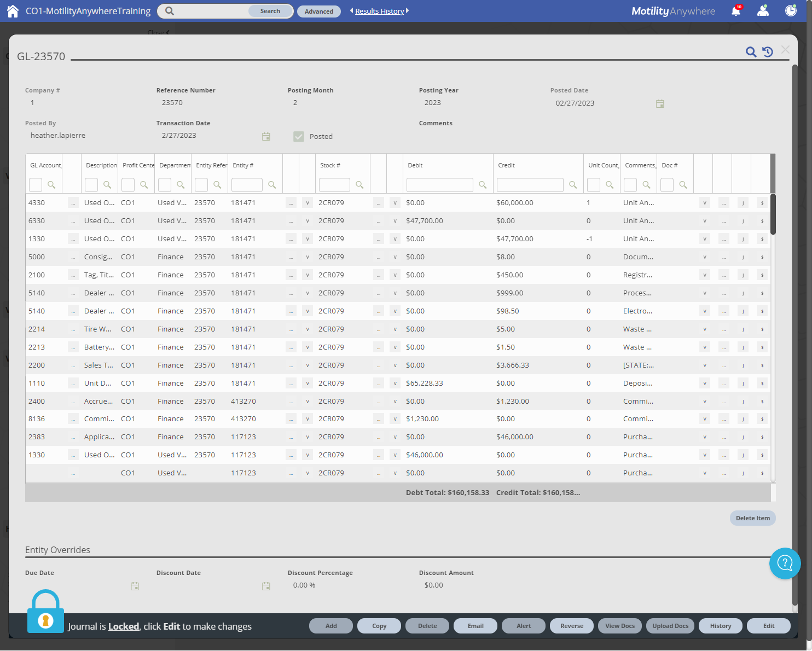Click the J journal icon on the 6330 row
Viewport: 812px width, 651px height.
743,220
